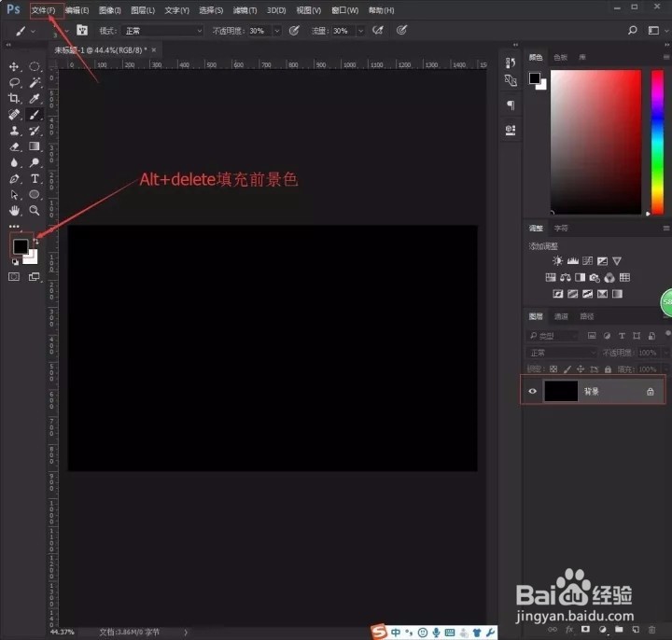
Task: Expand the layer fill 100% dropdown
Action: (x=665, y=369)
